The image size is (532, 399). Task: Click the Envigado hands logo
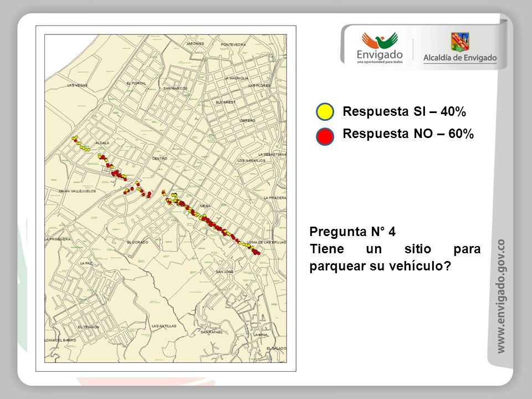[x=380, y=40]
